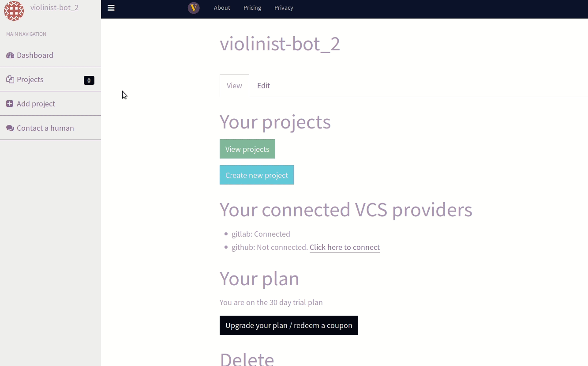
Task: Switch to the Edit tab
Action: tap(263, 85)
